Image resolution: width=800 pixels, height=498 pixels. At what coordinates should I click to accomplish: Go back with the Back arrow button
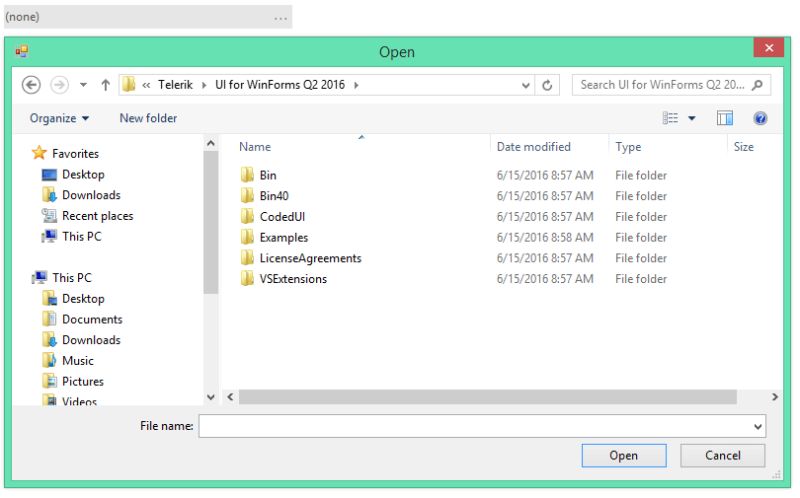click(x=31, y=85)
